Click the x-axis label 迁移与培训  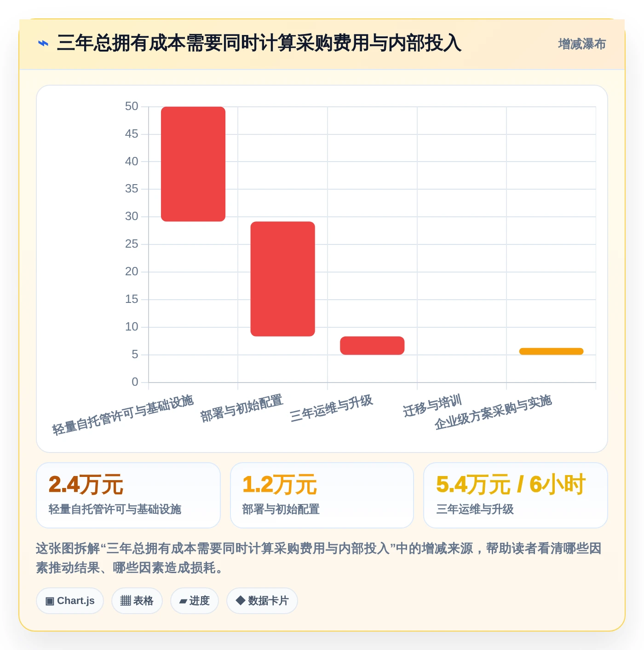pos(432,406)
